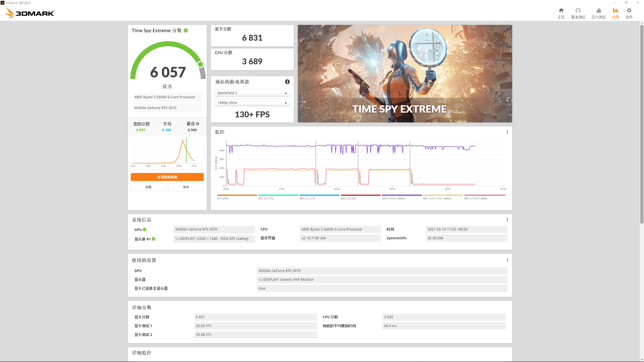This screenshot has width=644, height=362.
Task: Open the 1440p Ultra resolution dropdown
Action: point(252,103)
